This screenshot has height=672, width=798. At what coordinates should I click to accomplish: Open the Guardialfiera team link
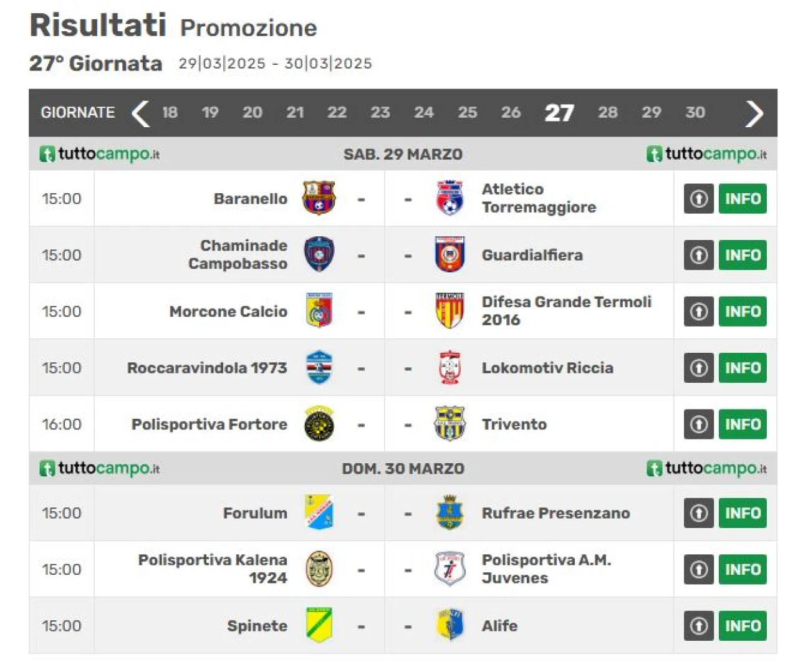pos(532,255)
